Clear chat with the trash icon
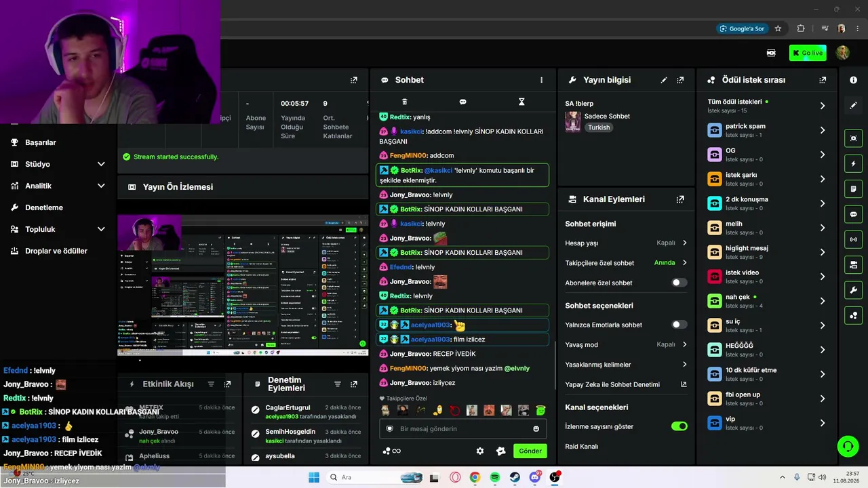Screen dimensions: 868x488 [x=405, y=102]
